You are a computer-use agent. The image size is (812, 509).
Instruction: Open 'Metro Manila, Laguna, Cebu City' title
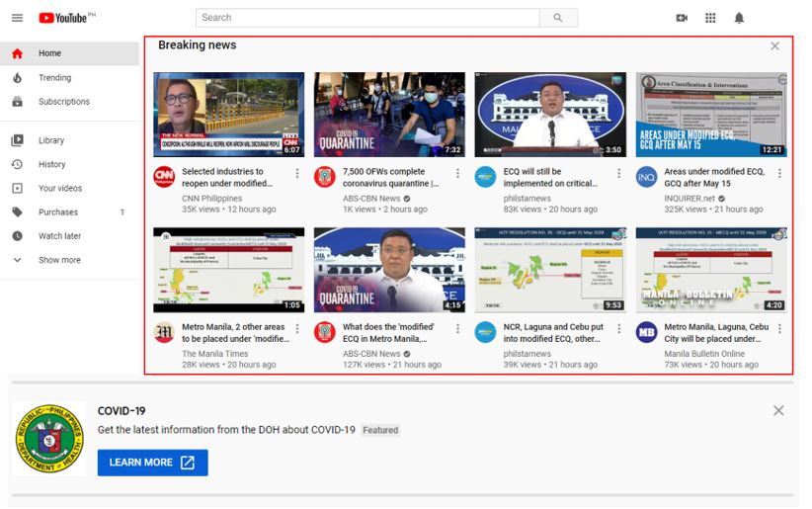click(716, 333)
